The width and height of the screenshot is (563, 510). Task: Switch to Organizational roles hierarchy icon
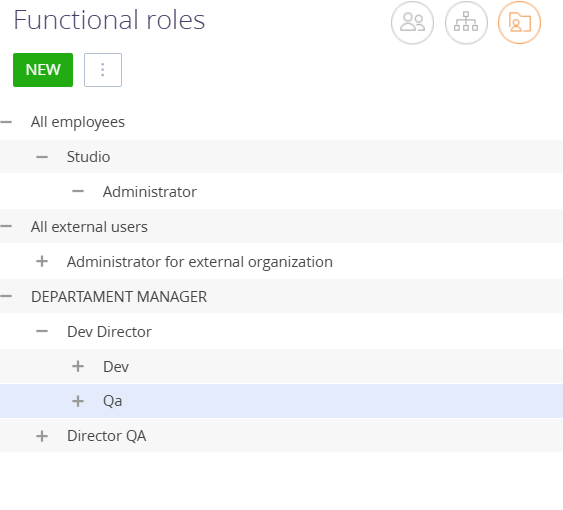(x=466, y=23)
